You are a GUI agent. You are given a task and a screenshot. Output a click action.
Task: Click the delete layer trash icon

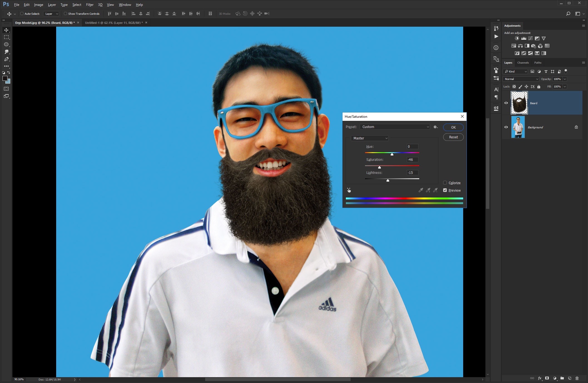point(577,378)
